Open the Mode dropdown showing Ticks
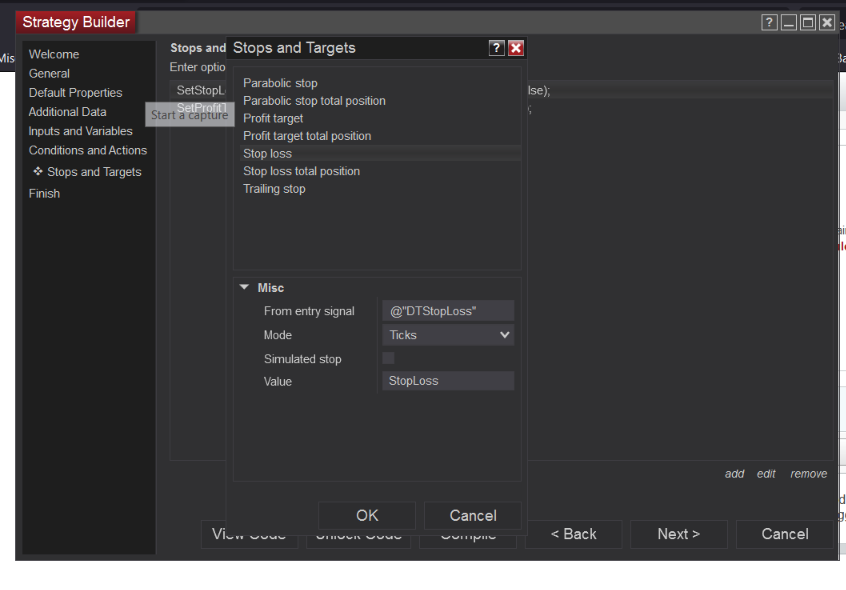 pyautogui.click(x=448, y=335)
